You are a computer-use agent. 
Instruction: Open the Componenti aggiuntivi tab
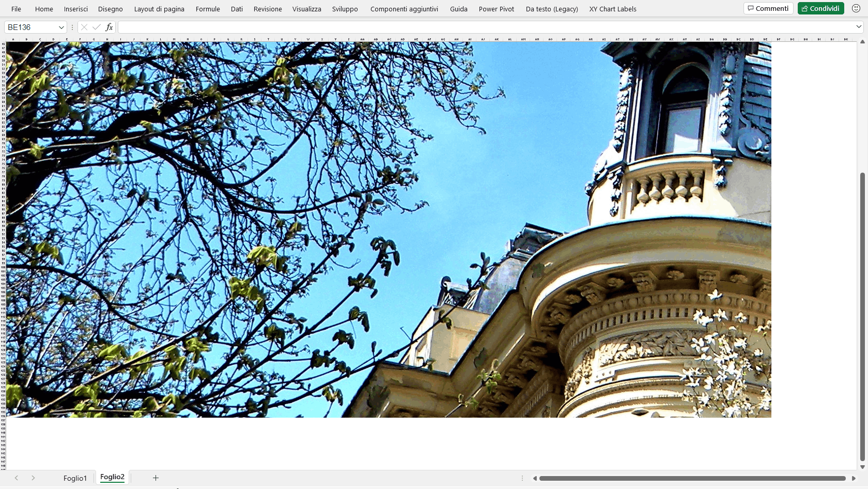pos(404,9)
